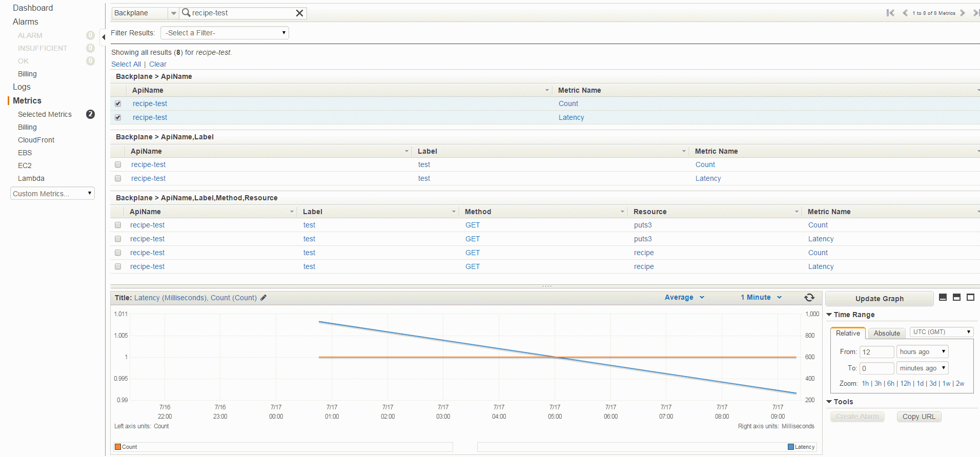Open CloudFront metrics in the sidebar
The height and width of the screenshot is (457, 980).
36,140
